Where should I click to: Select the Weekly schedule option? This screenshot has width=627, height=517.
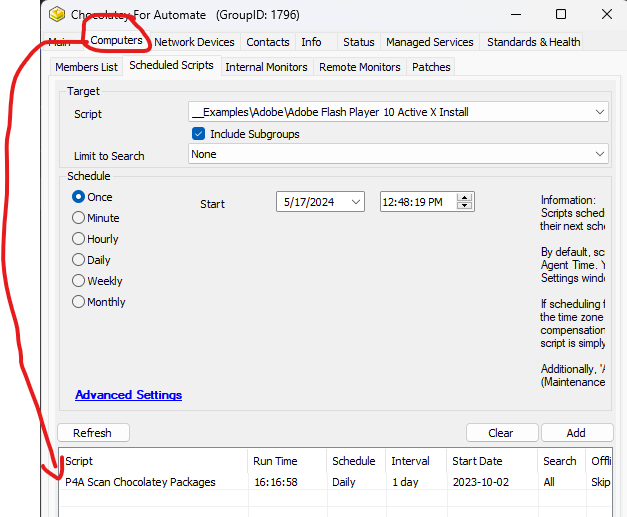click(x=78, y=281)
